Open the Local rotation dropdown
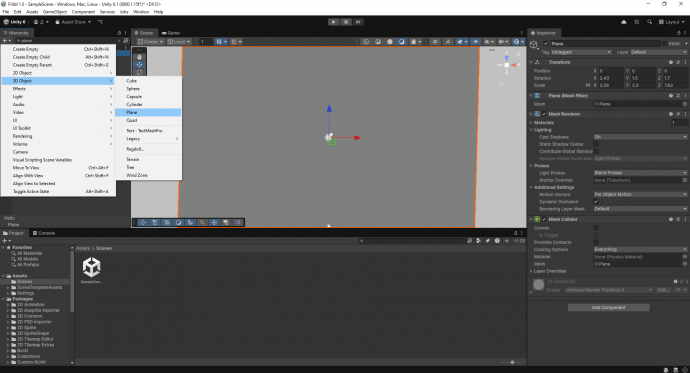The height and width of the screenshot is (373, 690). [x=179, y=42]
